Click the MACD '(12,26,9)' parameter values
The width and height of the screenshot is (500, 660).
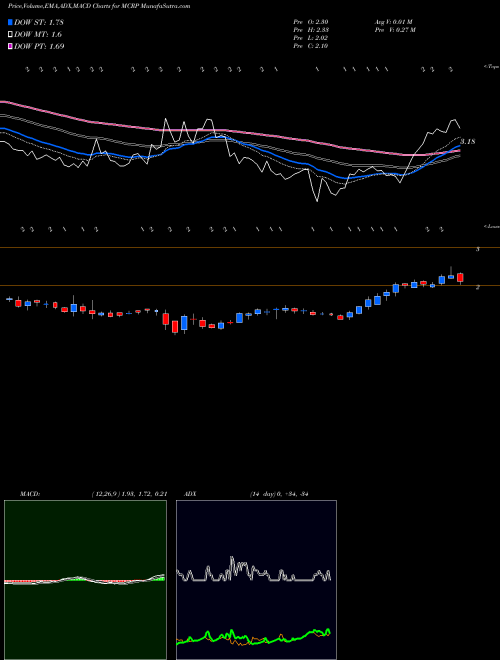(x=129, y=494)
